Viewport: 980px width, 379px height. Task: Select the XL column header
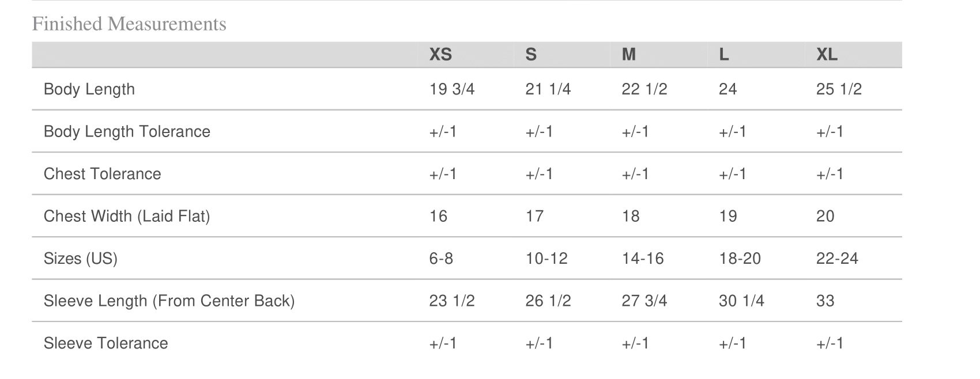(x=827, y=55)
